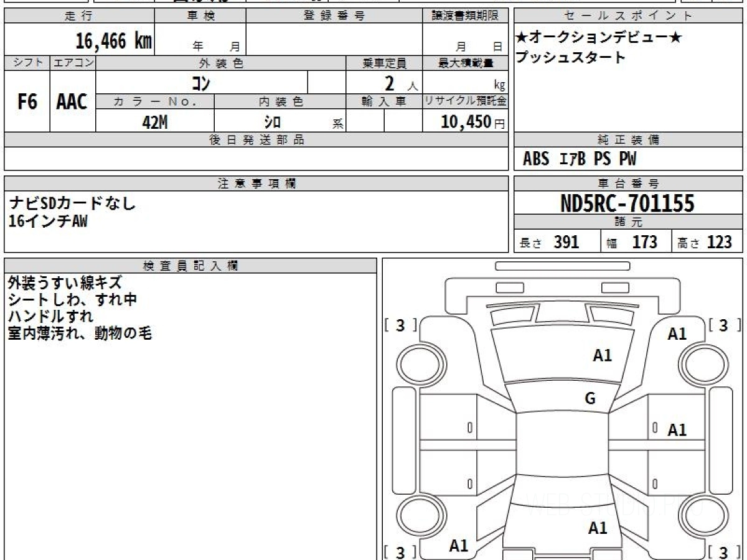The height and width of the screenshot is (560, 747).
Task: Select the note 16インチAW
Action: pos(48,221)
